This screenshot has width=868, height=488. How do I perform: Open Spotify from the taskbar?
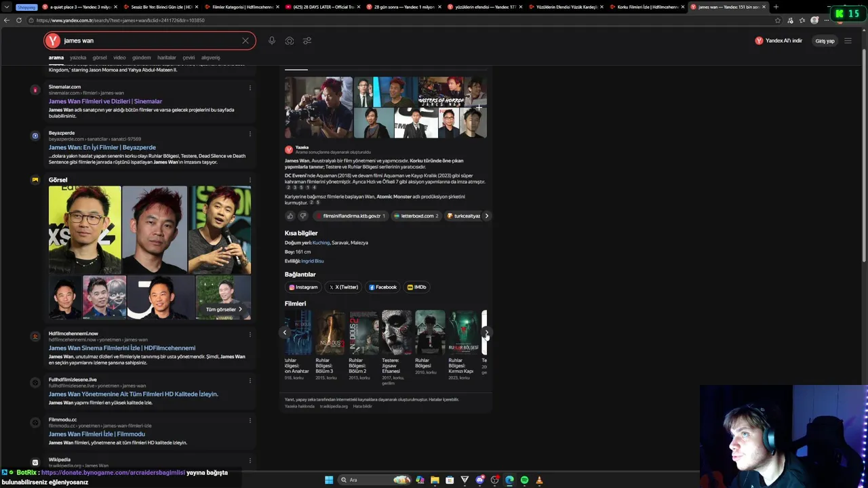click(524, 480)
